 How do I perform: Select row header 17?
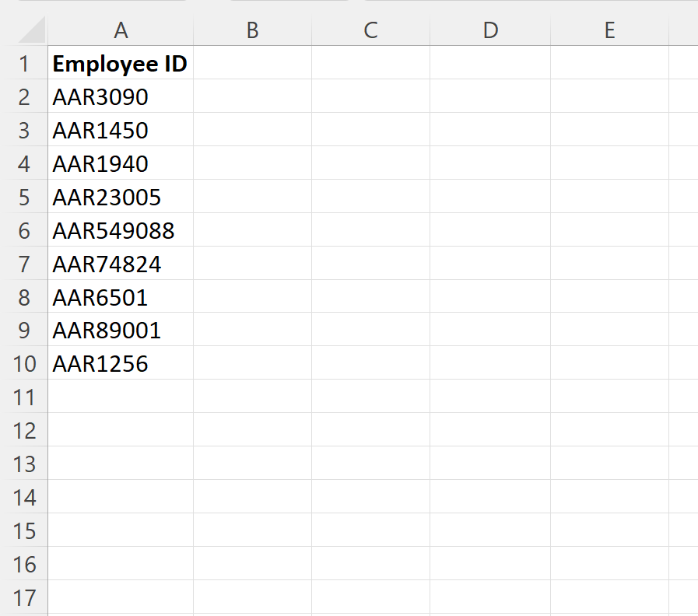point(26,598)
